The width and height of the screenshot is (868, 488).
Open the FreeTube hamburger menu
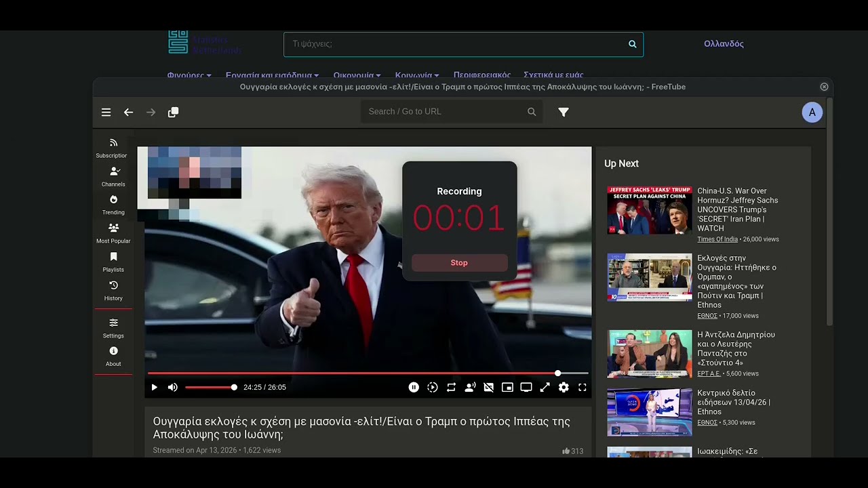pyautogui.click(x=106, y=113)
